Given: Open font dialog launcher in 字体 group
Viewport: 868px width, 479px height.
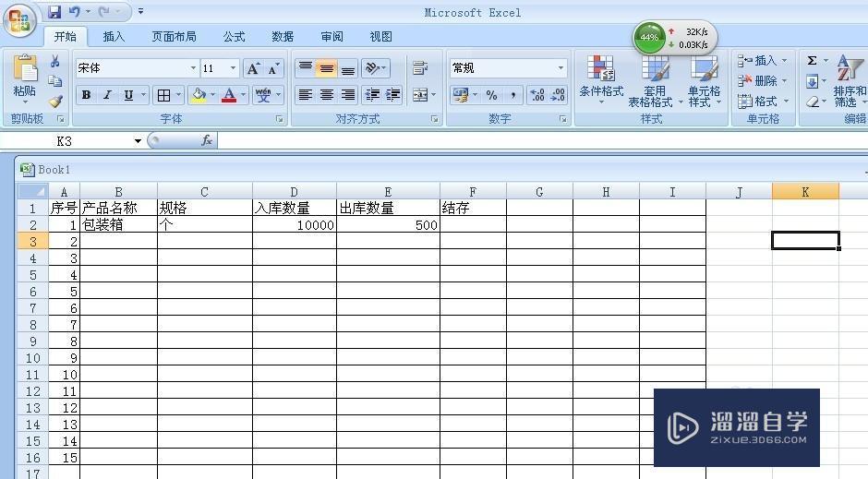Looking at the screenshot, I should (x=280, y=119).
